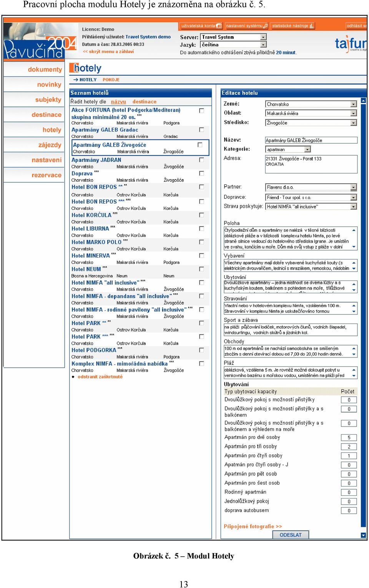Tick checkbox for Apartmány GALEB Gradac
The image size is (369, 588).
(201, 130)
